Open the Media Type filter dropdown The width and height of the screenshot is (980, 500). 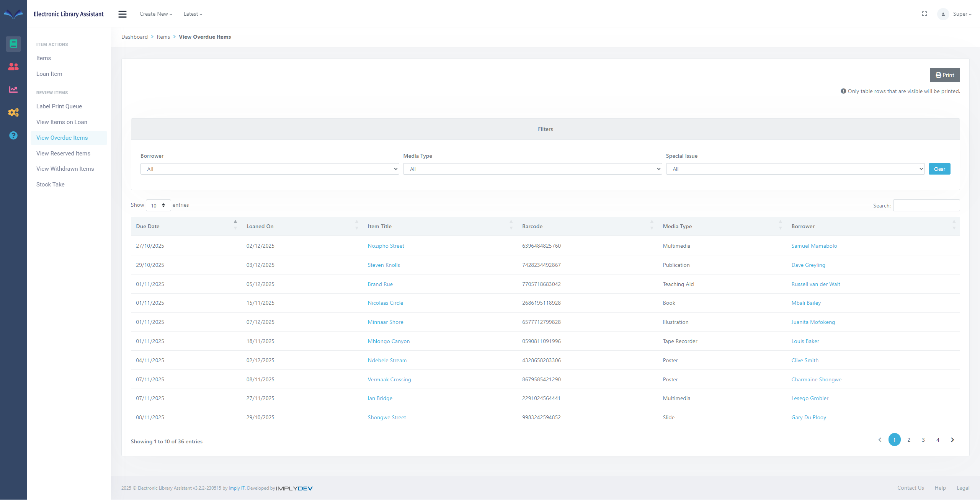click(532, 169)
